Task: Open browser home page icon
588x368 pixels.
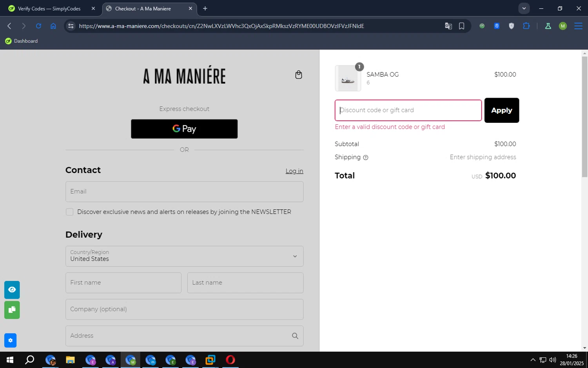Action: point(53,26)
